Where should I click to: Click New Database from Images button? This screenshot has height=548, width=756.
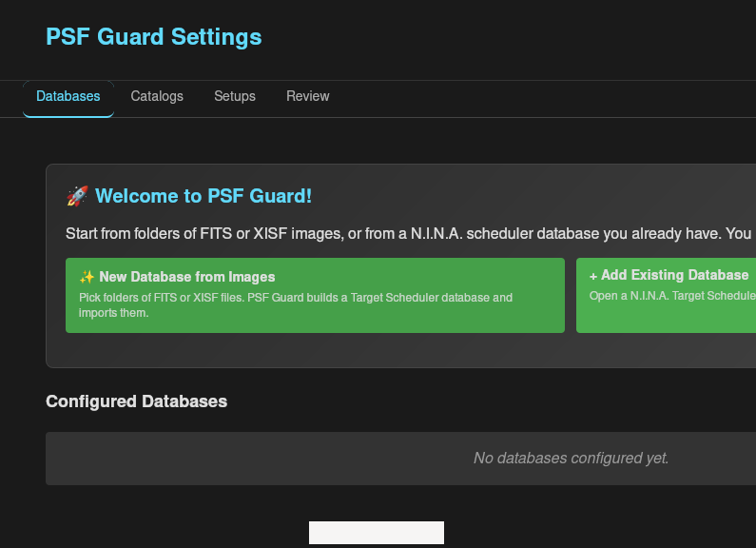(315, 295)
